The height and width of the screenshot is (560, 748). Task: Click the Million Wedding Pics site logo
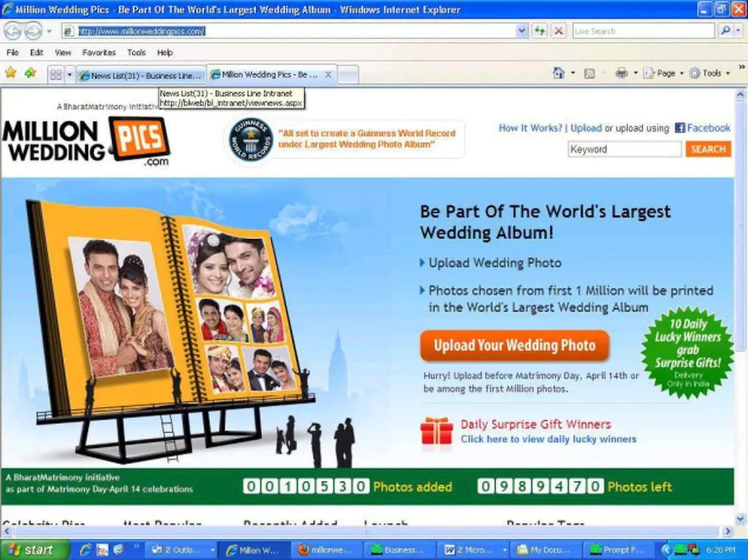(x=87, y=141)
